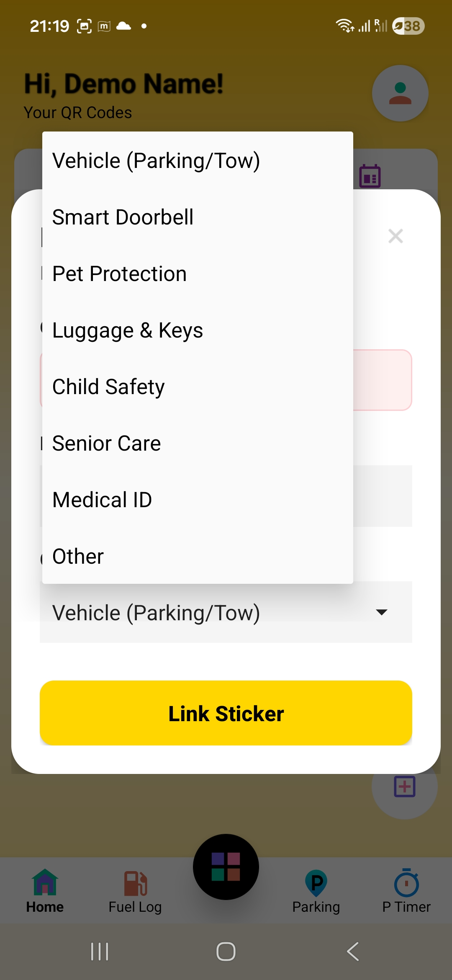The height and width of the screenshot is (980, 452).
Task: Pick the Other category
Action: 77,556
